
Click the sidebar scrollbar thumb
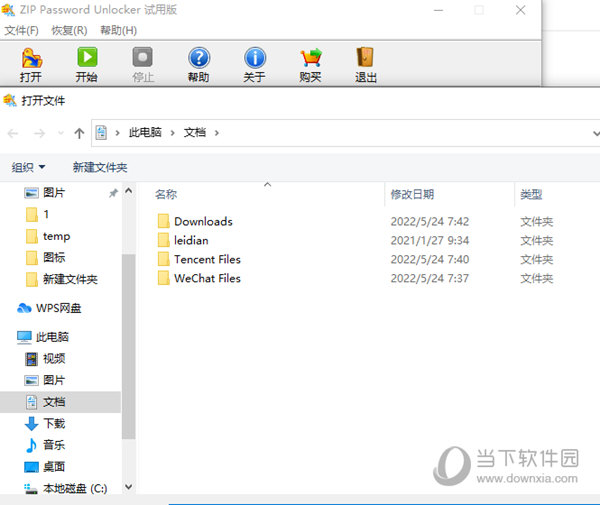click(129, 346)
